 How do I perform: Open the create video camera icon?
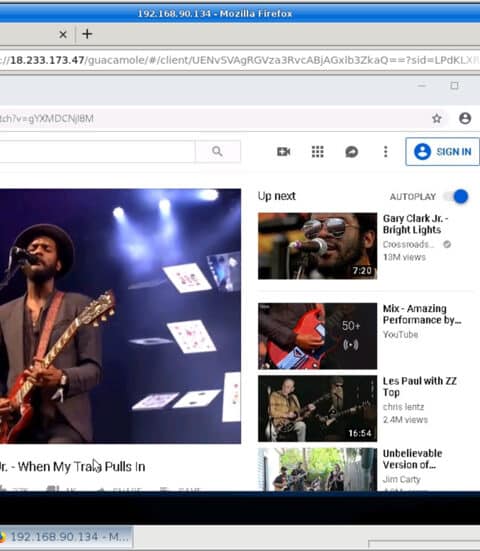[x=283, y=151]
